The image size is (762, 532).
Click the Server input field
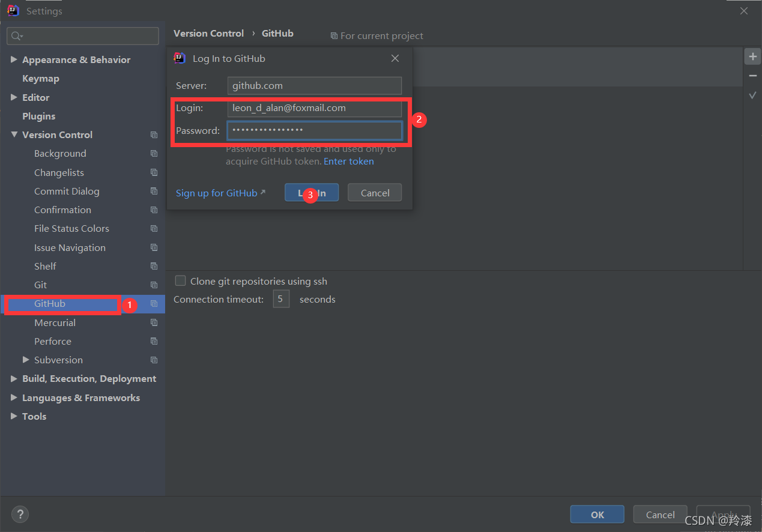(x=314, y=85)
